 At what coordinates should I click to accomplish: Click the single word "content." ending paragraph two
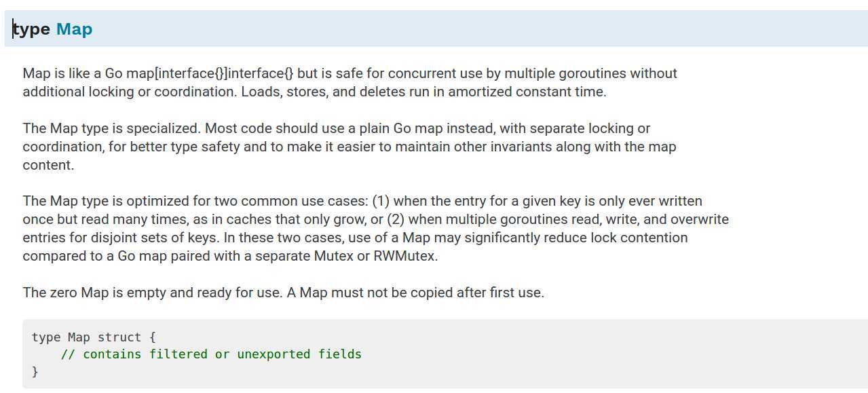tap(48, 165)
